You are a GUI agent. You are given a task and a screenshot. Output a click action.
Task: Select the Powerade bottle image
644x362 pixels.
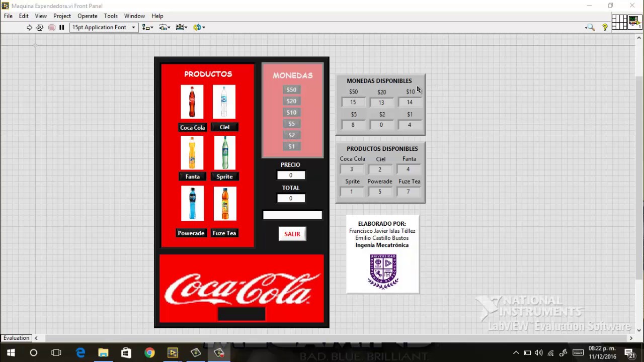coord(192,204)
